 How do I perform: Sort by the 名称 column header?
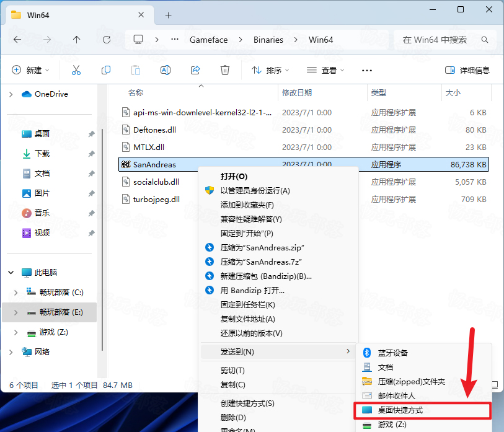pyautogui.click(x=136, y=92)
